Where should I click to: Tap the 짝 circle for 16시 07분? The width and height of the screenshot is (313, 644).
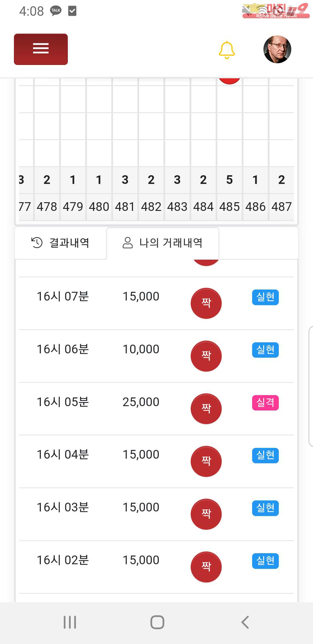[x=206, y=303]
